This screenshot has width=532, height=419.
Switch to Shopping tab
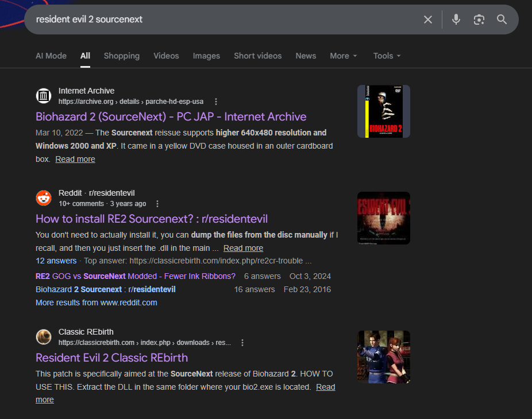(x=121, y=56)
